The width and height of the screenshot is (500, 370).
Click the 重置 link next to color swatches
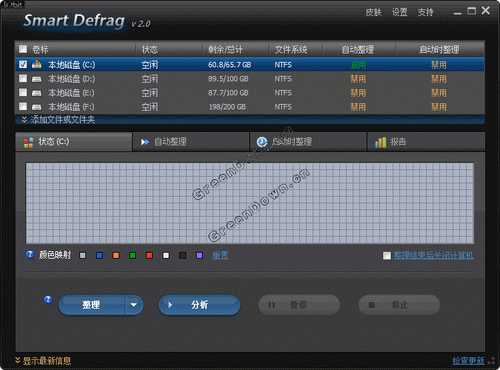click(x=220, y=256)
